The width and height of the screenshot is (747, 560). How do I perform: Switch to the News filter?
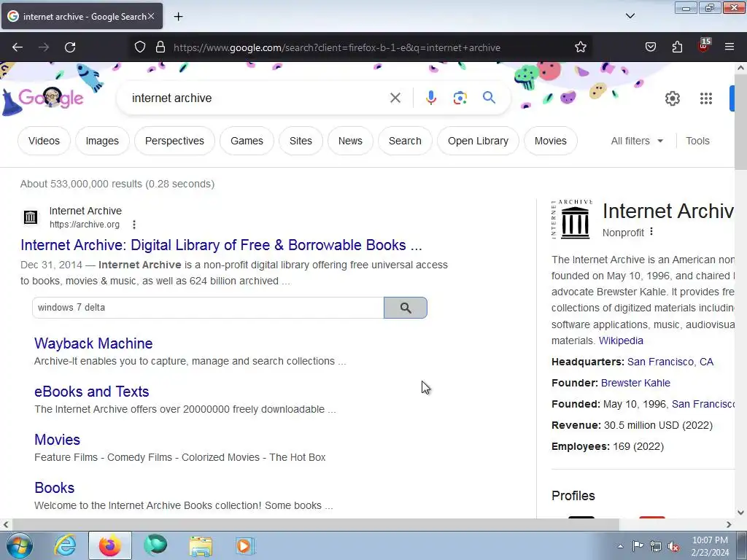(350, 141)
